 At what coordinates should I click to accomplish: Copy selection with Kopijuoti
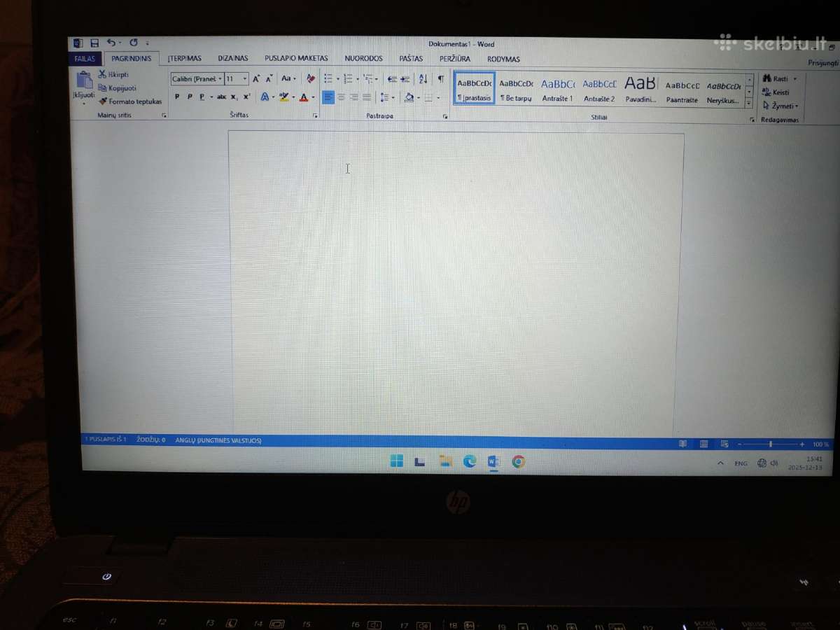pyautogui.click(x=117, y=88)
